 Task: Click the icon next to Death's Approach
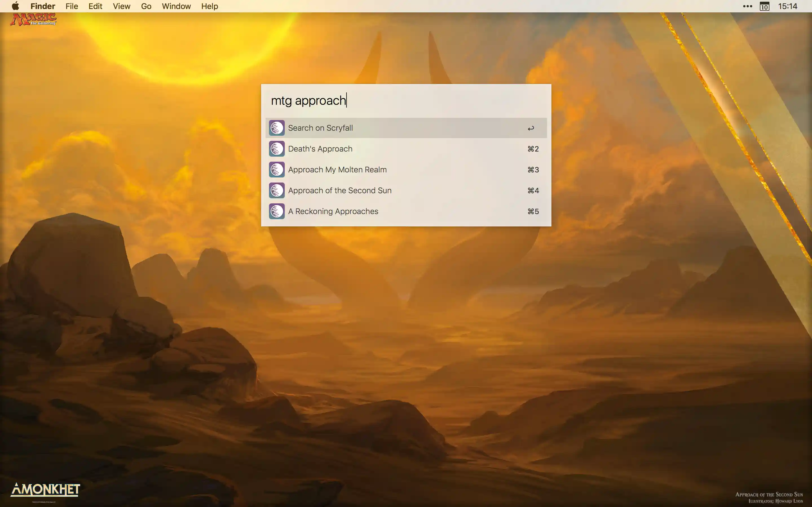point(277,149)
